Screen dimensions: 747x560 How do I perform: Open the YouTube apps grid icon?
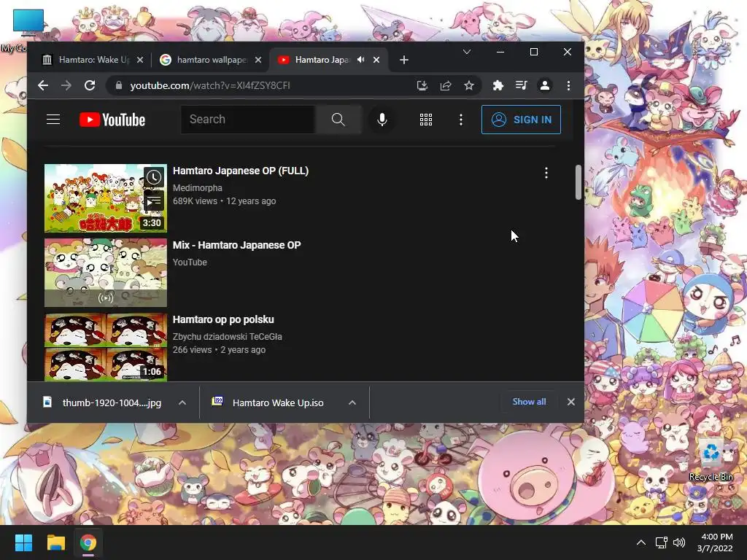tap(426, 120)
